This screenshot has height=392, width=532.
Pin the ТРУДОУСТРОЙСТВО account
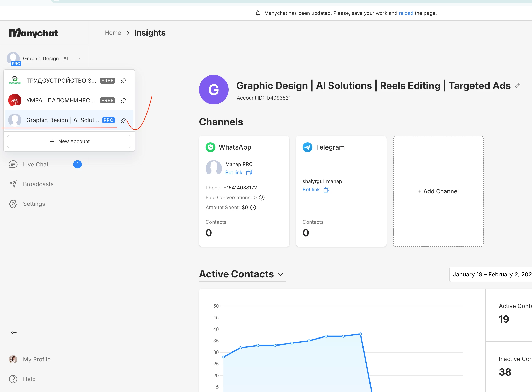(123, 81)
